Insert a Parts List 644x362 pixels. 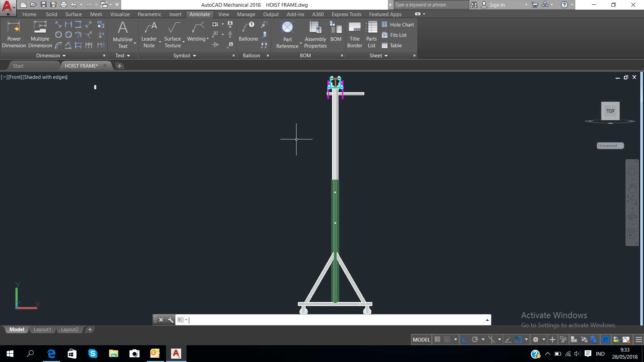point(371,35)
